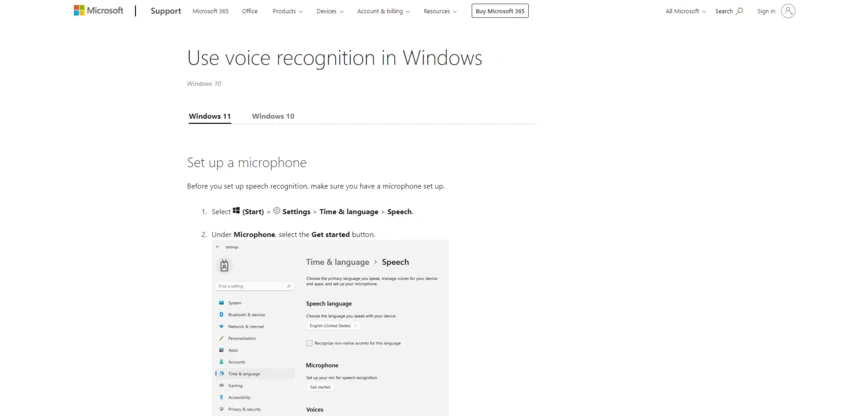Click the Speech settings screenshot image
The width and height of the screenshot is (864, 416).
coord(330,328)
